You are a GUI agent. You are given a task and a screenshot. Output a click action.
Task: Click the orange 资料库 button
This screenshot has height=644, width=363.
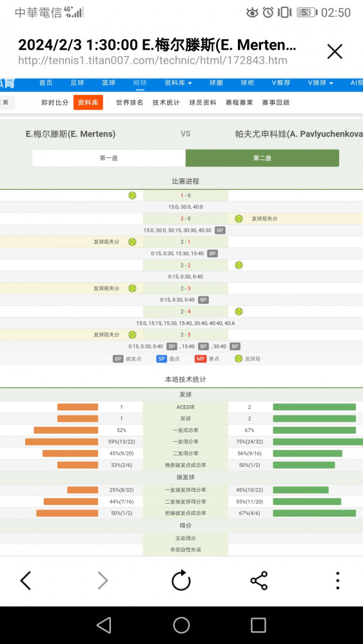[x=88, y=102]
